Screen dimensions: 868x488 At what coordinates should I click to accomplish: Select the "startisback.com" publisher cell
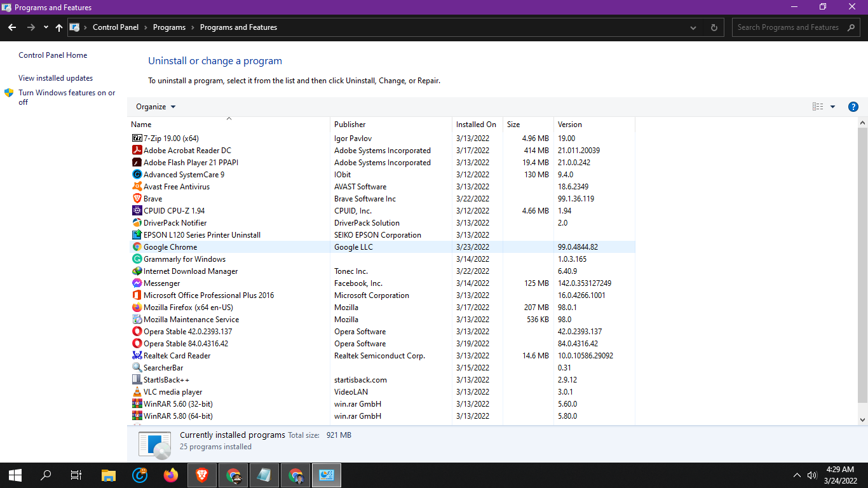pyautogui.click(x=360, y=379)
